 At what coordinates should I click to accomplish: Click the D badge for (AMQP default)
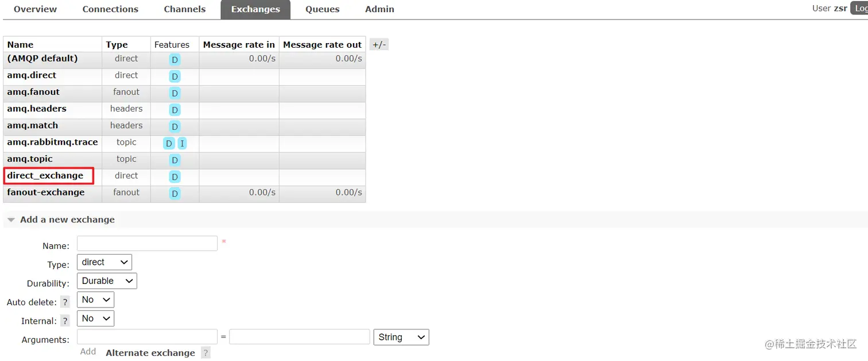175,60
